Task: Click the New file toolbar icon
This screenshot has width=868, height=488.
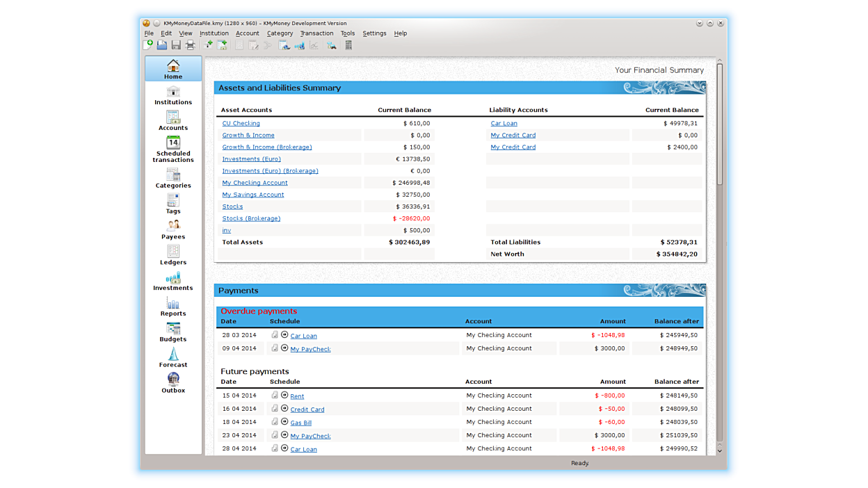Action: coord(147,45)
